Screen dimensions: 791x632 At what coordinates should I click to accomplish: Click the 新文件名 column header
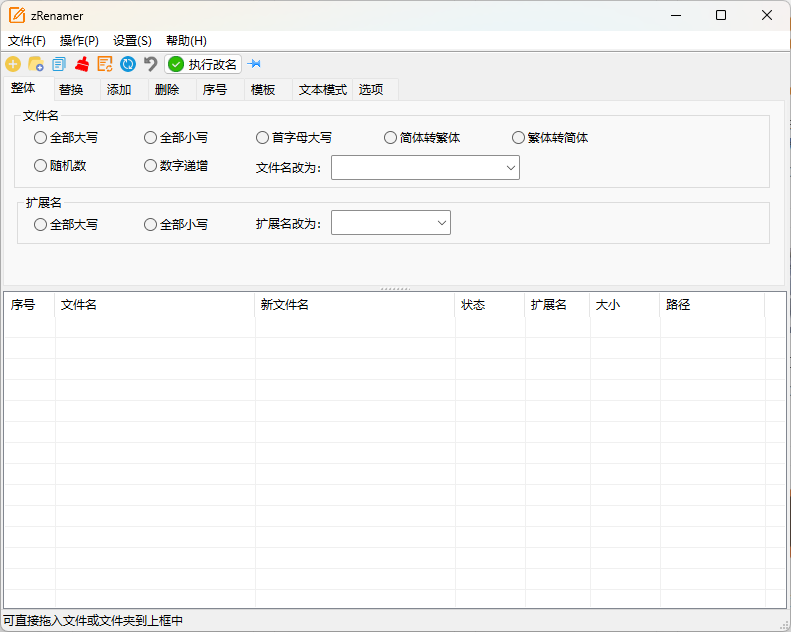(285, 305)
